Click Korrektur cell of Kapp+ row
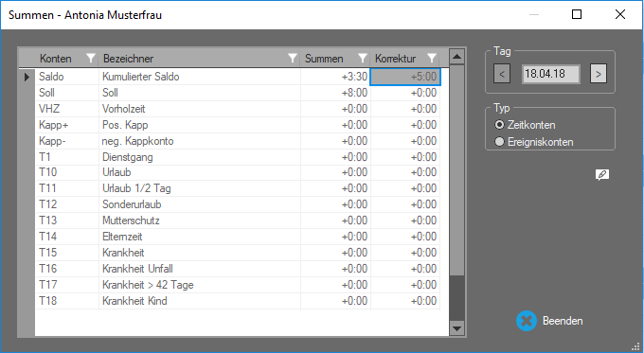This screenshot has width=644, height=353. [x=405, y=125]
